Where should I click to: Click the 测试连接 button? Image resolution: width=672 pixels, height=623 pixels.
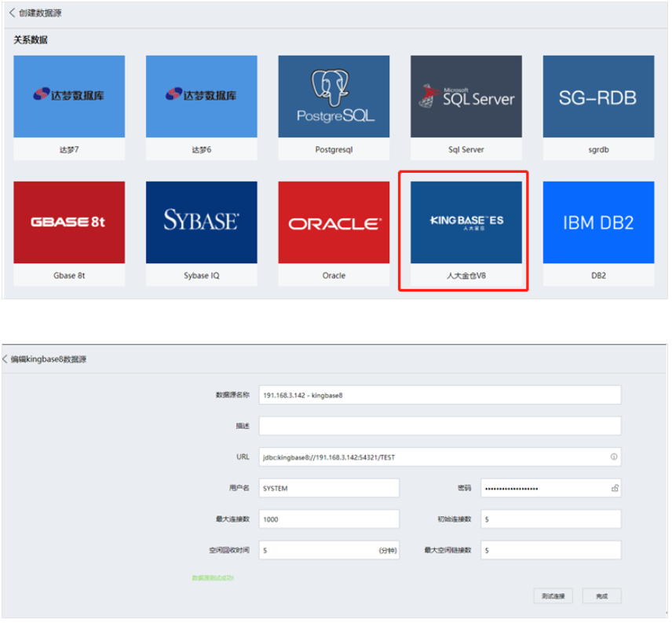tap(553, 596)
